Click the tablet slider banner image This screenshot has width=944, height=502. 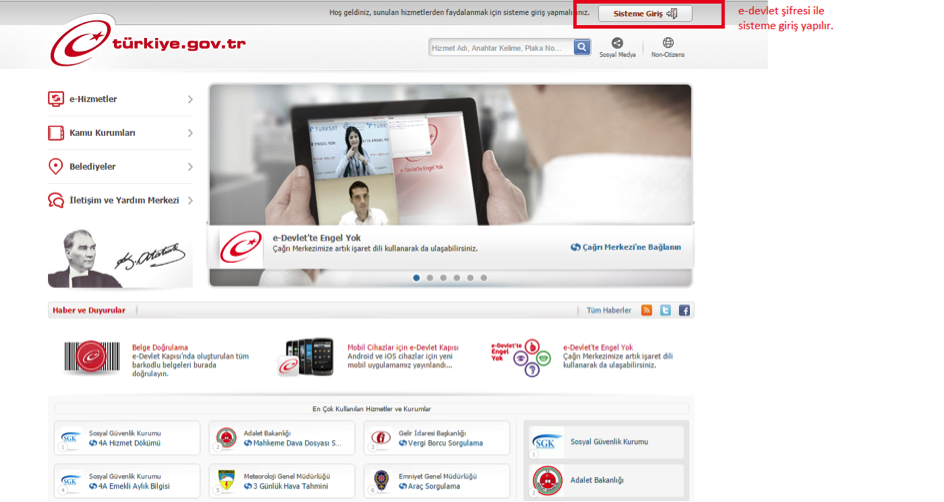click(x=450, y=155)
